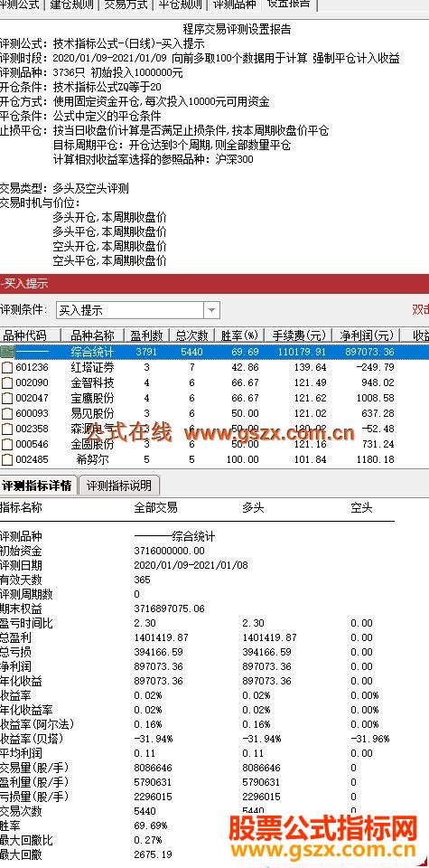429x868 pixels.
Task: Switch to the 交易方式 tab
Action: pos(126,5)
